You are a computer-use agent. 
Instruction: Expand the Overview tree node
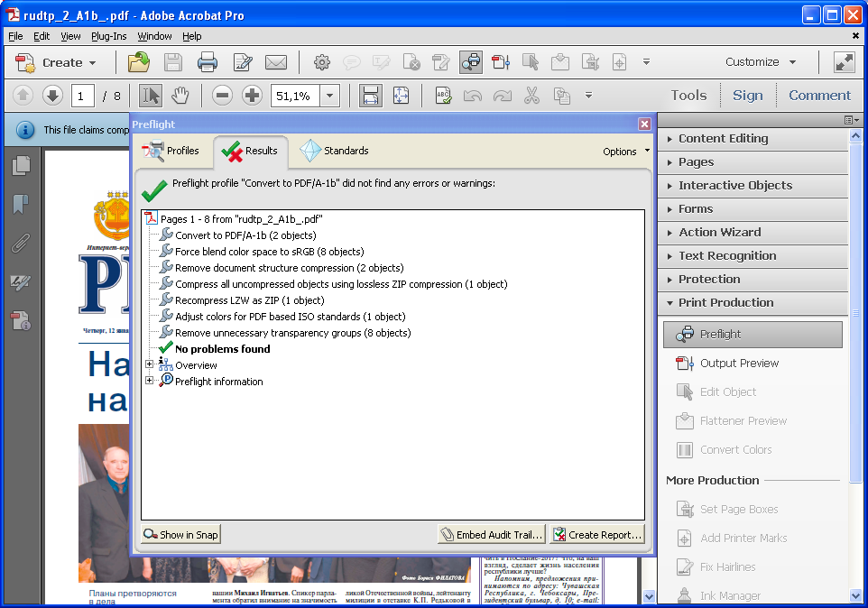(149, 364)
